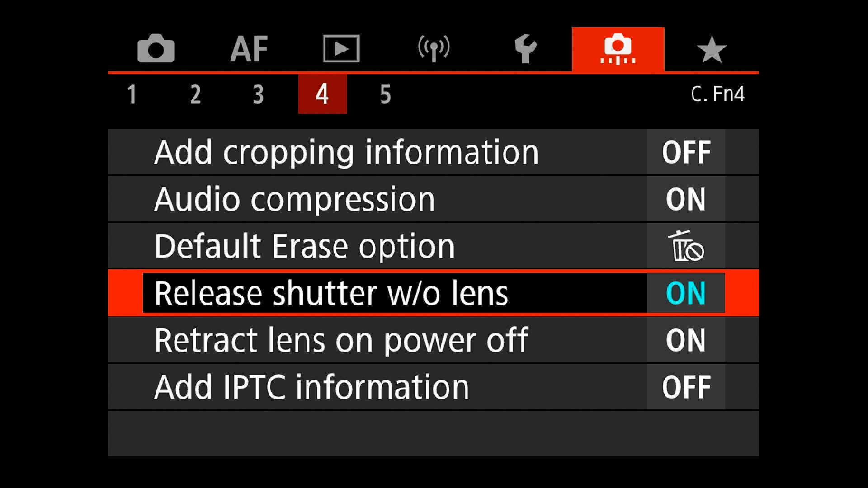
Task: Open the Shooting settings camera tab
Action: [x=156, y=49]
